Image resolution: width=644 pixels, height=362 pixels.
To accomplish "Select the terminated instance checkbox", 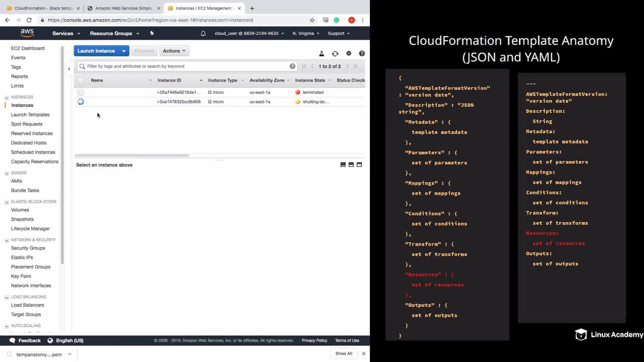I will click(x=80, y=92).
